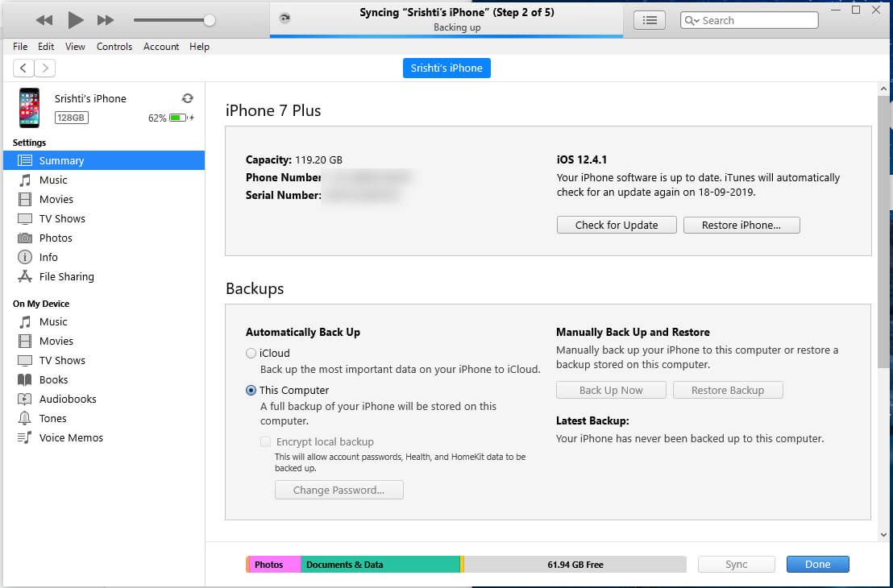Click the sync refresh icon beside Srishti's iPhone
The height and width of the screenshot is (588, 893).
(187, 97)
